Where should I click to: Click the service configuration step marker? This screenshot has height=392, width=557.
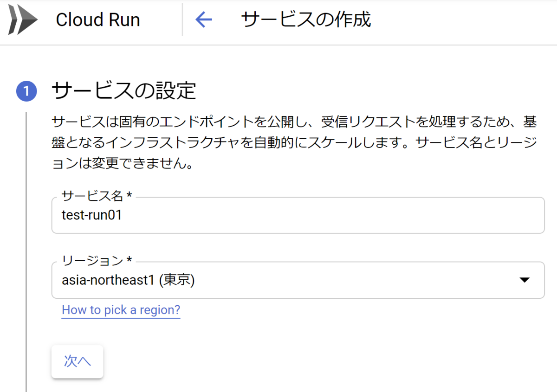(x=26, y=91)
